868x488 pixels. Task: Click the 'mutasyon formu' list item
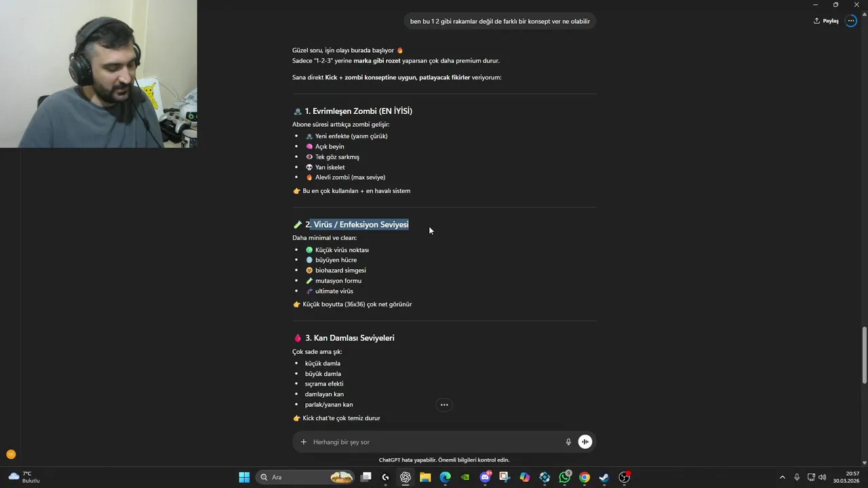point(338,281)
